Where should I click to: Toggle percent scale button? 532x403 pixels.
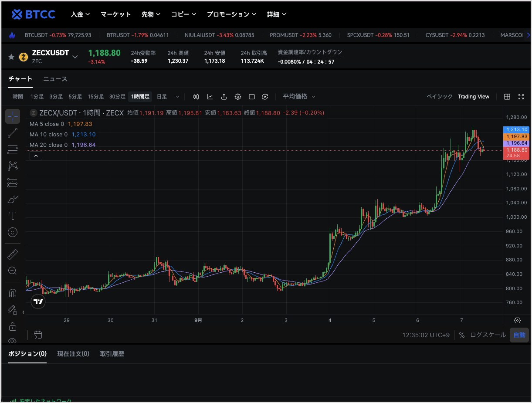pyautogui.click(x=462, y=335)
